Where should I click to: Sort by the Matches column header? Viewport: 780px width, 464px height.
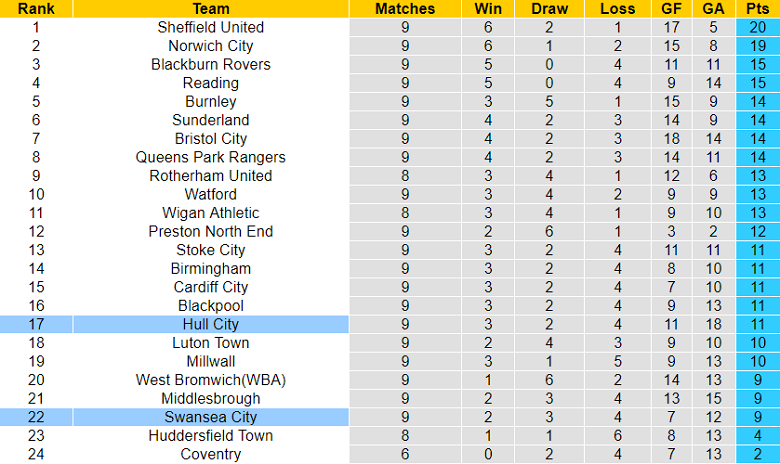click(405, 8)
